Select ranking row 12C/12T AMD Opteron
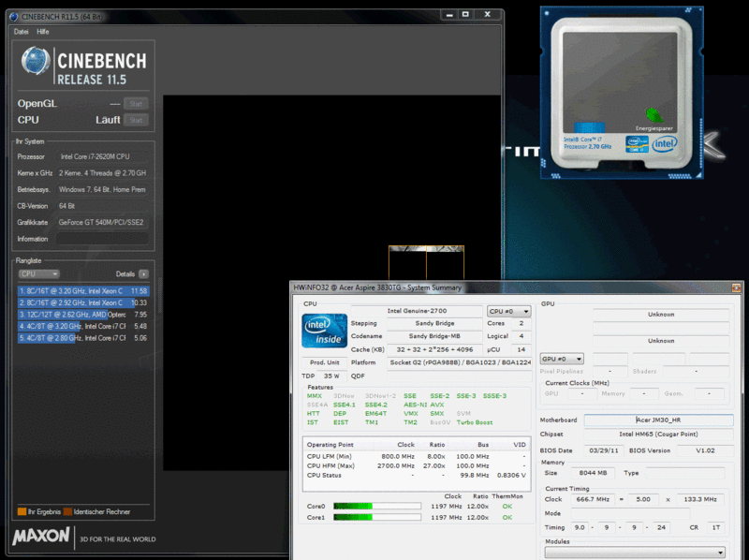 click(x=83, y=315)
